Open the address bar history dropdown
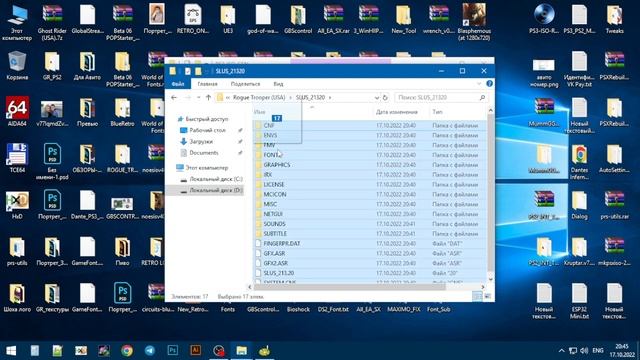 [x=376, y=98]
